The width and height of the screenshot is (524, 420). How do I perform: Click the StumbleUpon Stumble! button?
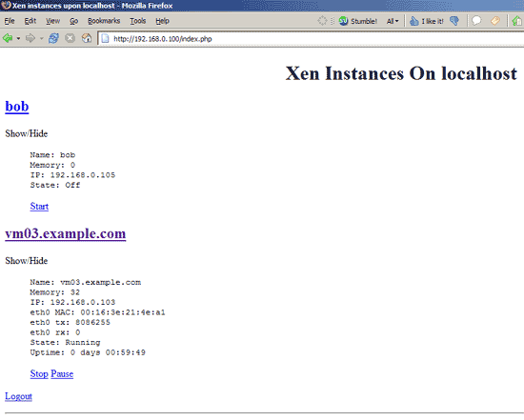click(x=358, y=21)
